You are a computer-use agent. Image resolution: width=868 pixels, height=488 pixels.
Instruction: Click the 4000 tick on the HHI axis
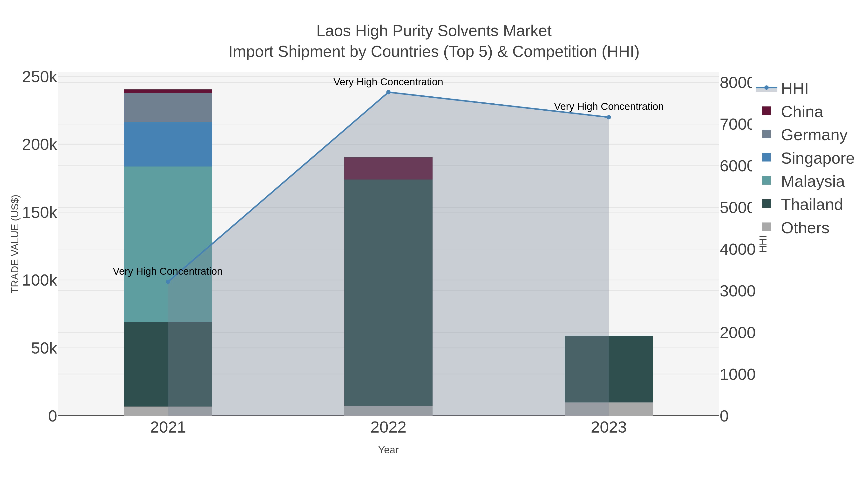[738, 250]
